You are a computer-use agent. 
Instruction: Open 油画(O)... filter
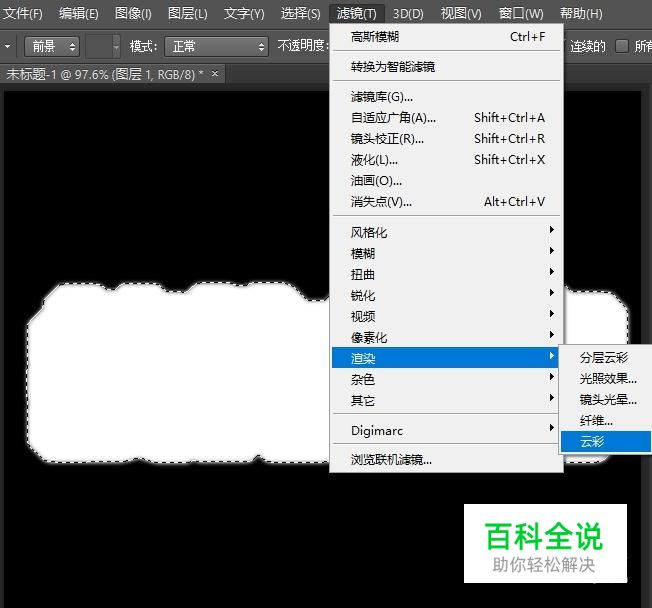coord(447,181)
